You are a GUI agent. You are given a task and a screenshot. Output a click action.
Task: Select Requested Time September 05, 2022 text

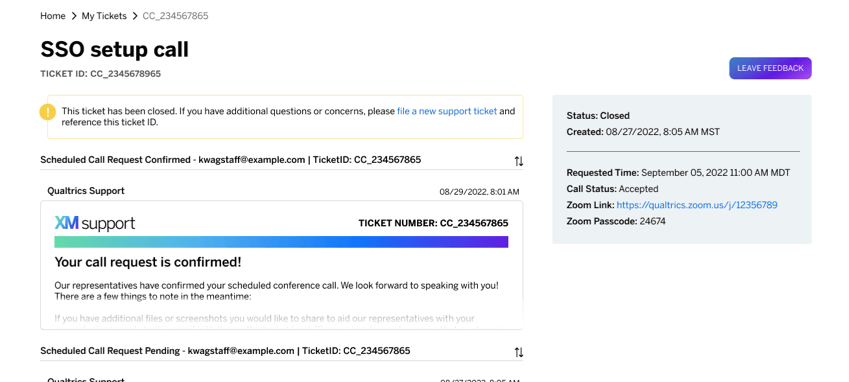click(x=678, y=173)
